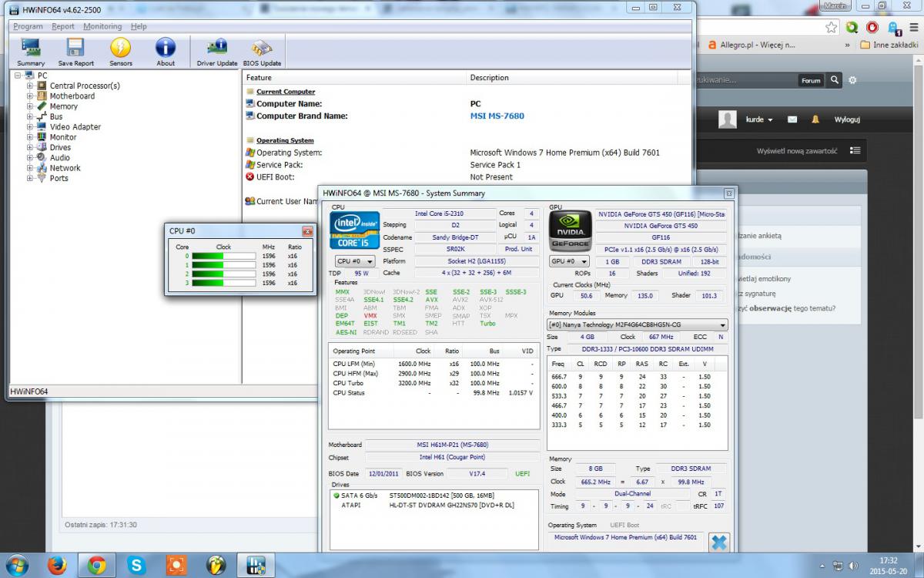Image resolution: width=924 pixels, height=578 pixels.
Task: Open forum messages envelope icon
Action: point(792,119)
